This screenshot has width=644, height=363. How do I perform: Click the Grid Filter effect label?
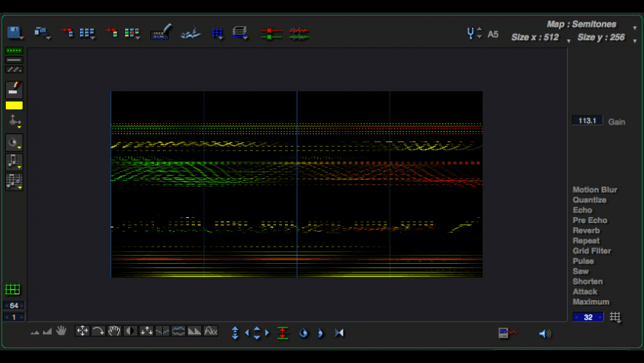(x=591, y=251)
